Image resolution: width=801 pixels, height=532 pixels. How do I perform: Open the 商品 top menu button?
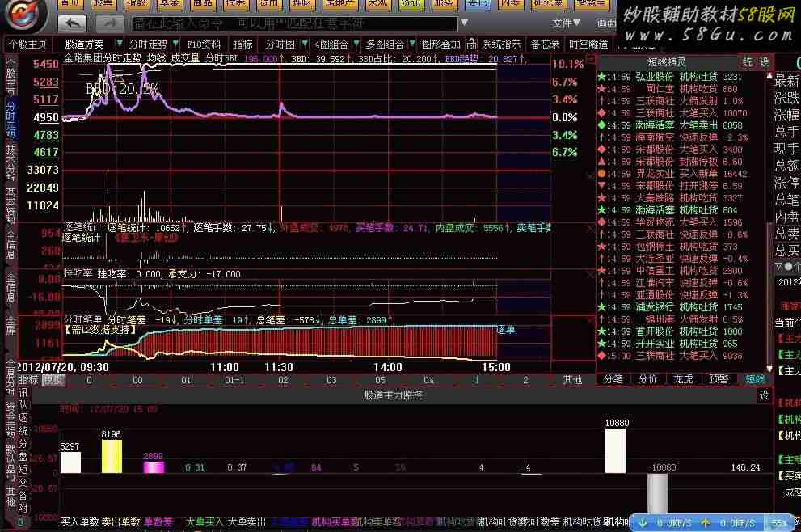click(x=203, y=4)
